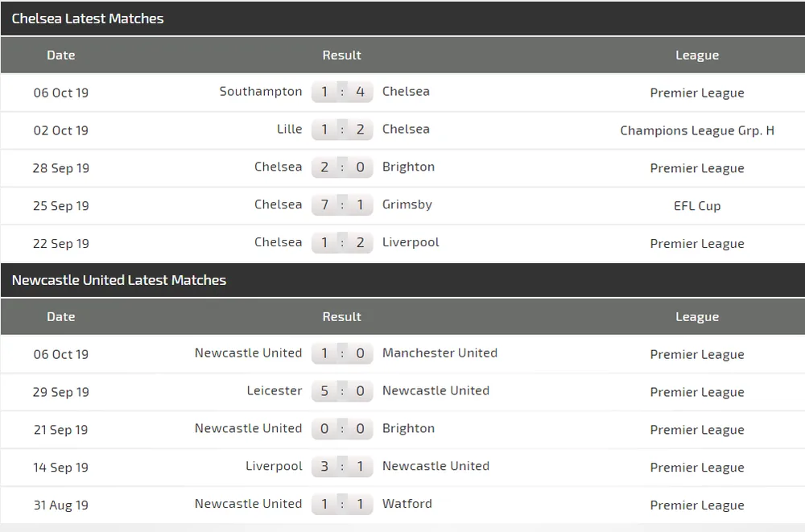Click the Newcastle United Latest Matches header

pos(119,280)
